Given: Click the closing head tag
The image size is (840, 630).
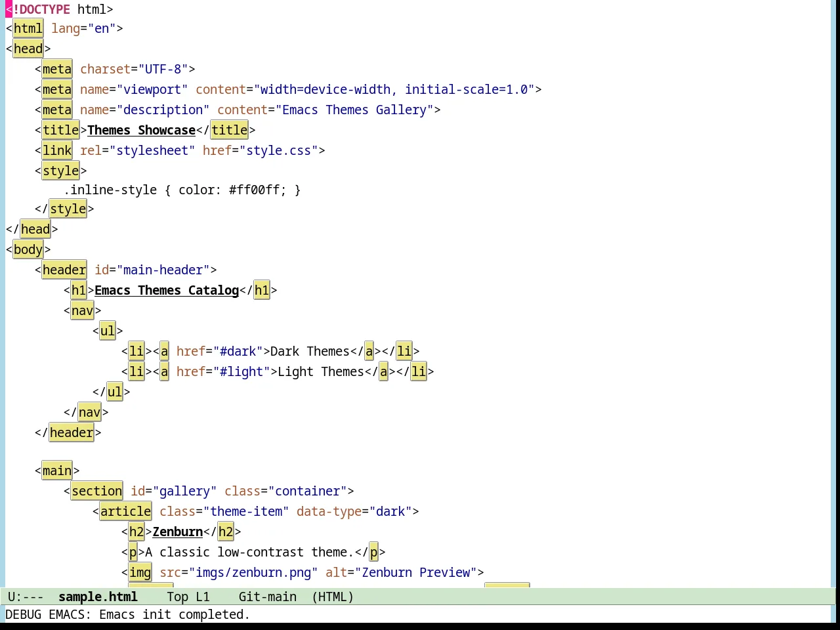Looking at the screenshot, I should (x=31, y=229).
